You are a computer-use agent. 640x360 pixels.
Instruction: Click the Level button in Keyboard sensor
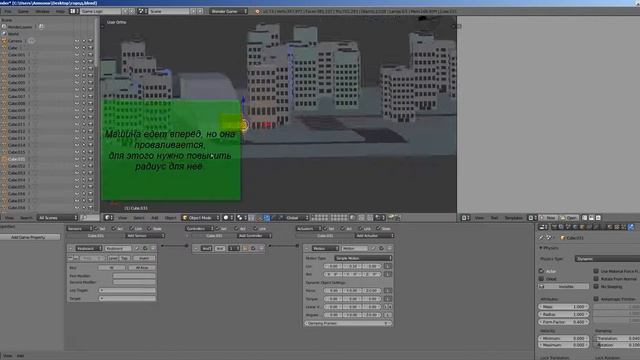click(113, 258)
